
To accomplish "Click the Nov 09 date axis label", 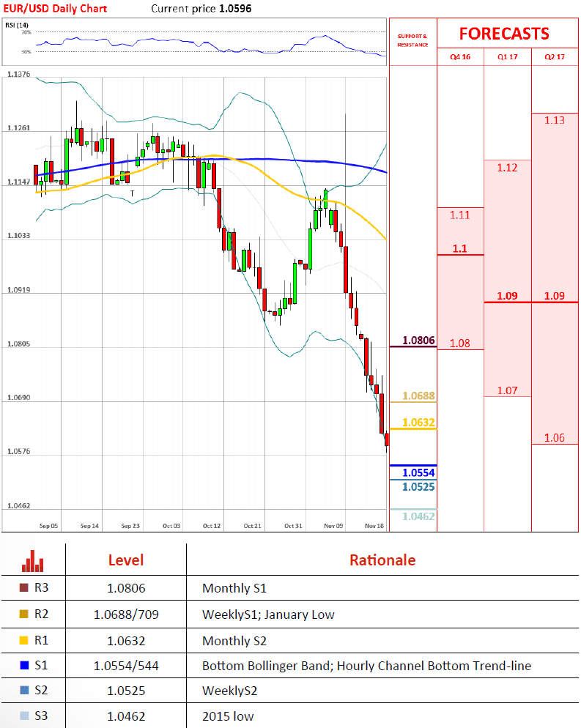I will (x=333, y=526).
